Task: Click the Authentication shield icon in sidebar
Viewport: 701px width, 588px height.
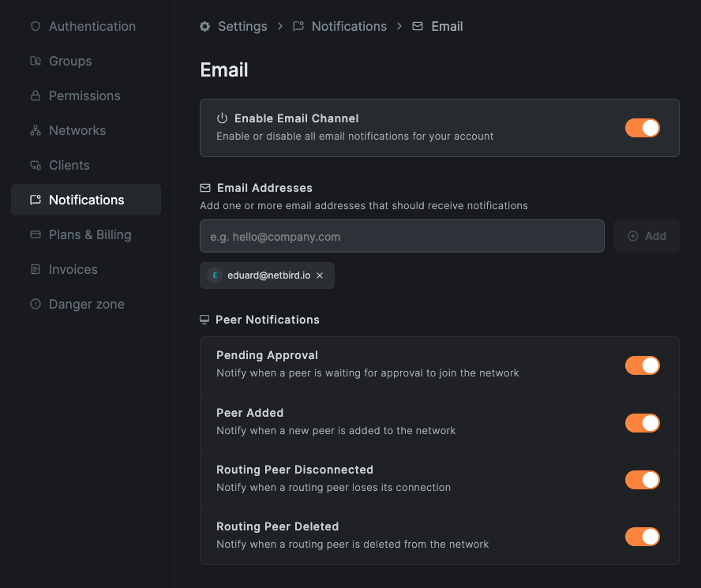Action: pyautogui.click(x=35, y=26)
